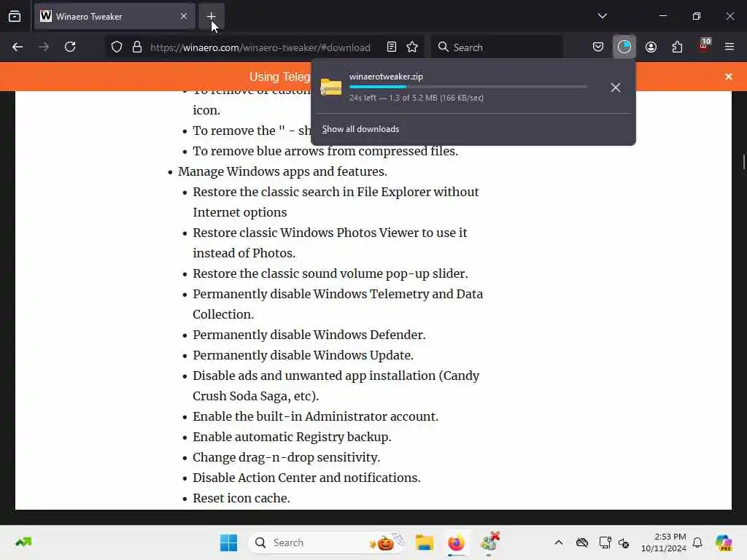Open Firefox account icon
The height and width of the screenshot is (560, 747).
(651, 47)
